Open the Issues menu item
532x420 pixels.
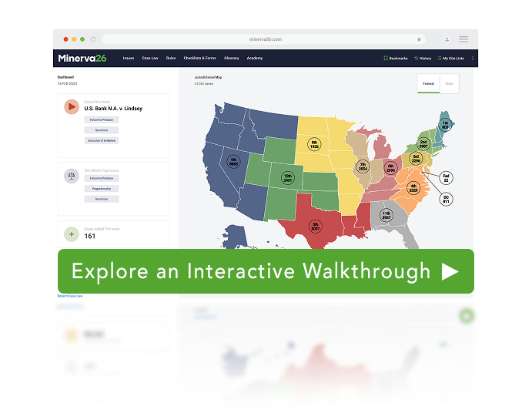coord(128,59)
